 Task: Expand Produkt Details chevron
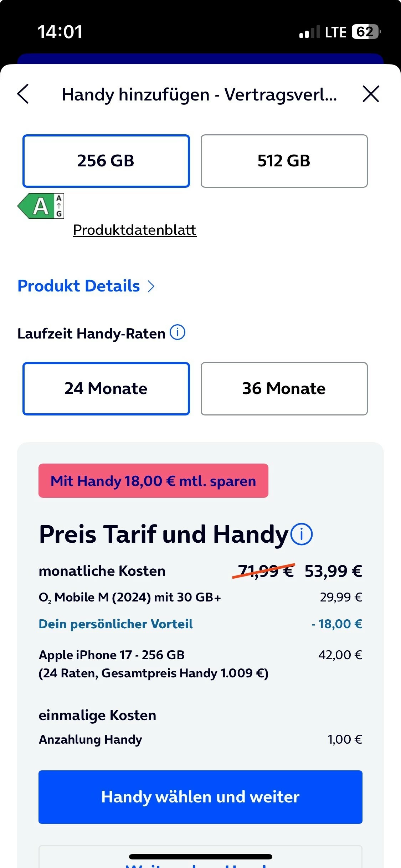click(151, 286)
